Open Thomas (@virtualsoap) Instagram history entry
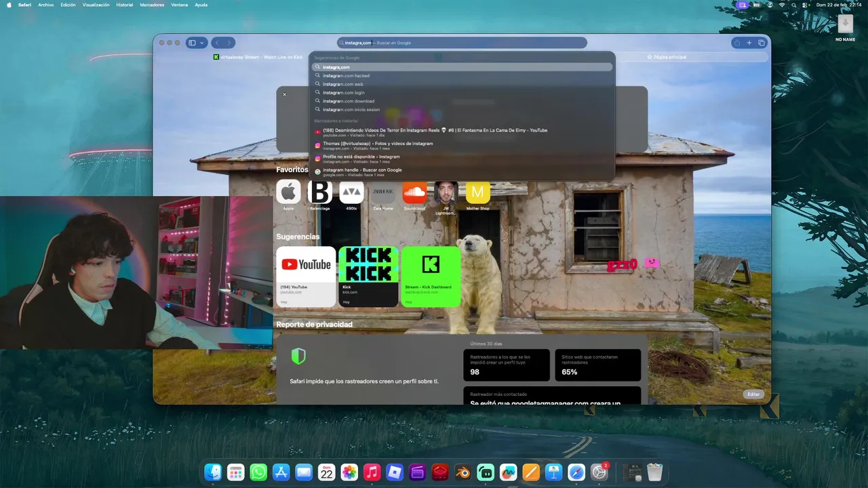 point(462,145)
